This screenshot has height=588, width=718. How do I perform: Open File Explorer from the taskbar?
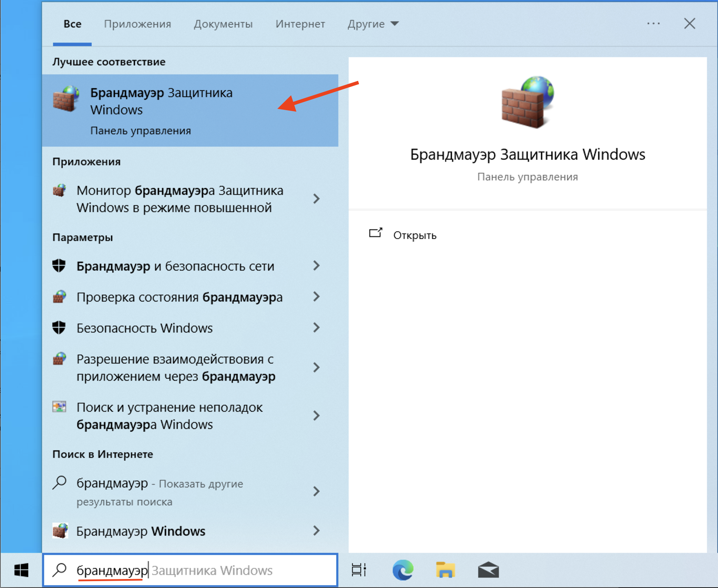[x=445, y=570]
